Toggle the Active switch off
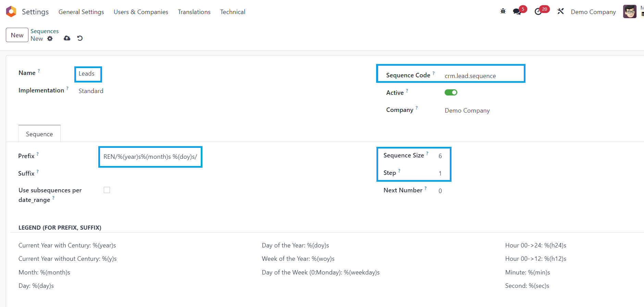 [451, 92]
